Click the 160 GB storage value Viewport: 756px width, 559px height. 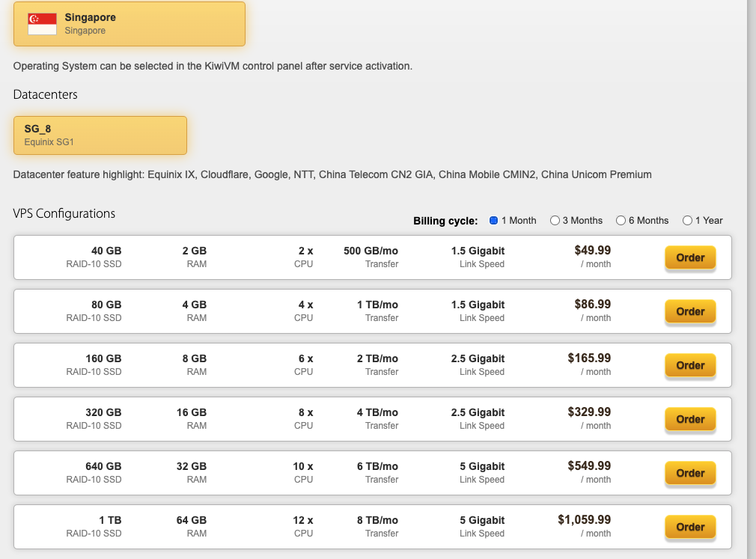[103, 359]
